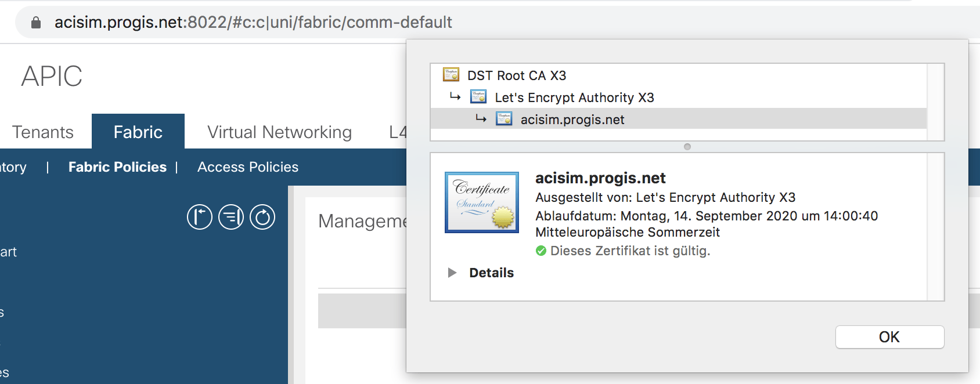Click the green valid certificate checkmark
Screen dimensions: 980x384
[x=541, y=251]
